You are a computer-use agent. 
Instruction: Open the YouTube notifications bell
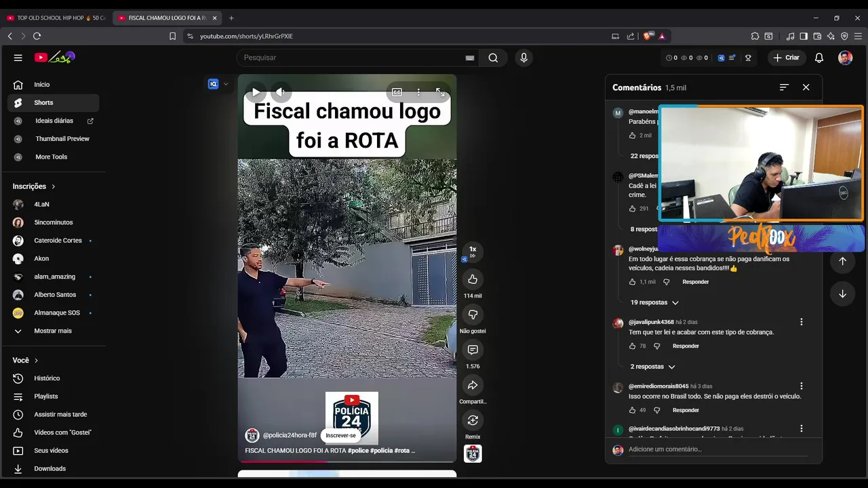pos(819,58)
